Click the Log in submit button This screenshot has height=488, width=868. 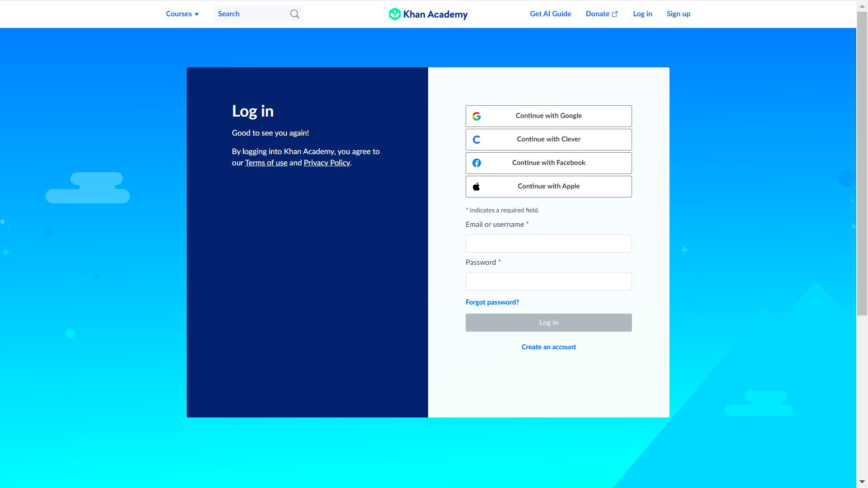[548, 322]
